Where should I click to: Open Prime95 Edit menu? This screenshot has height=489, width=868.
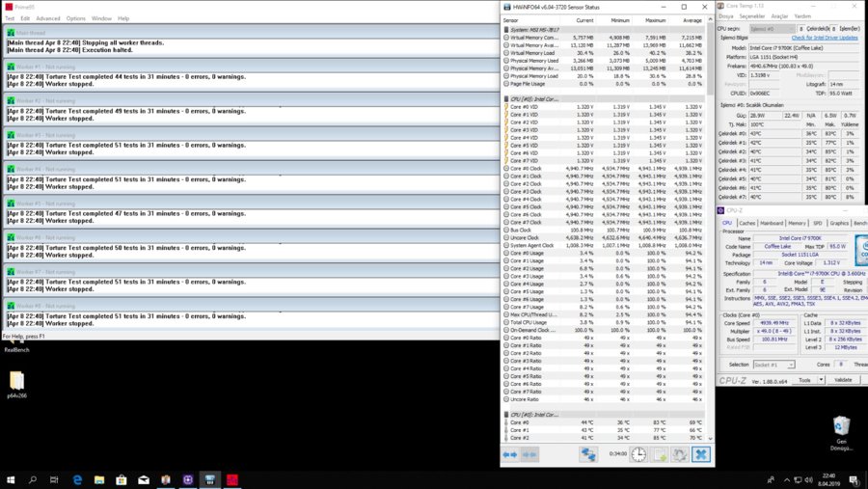25,18
